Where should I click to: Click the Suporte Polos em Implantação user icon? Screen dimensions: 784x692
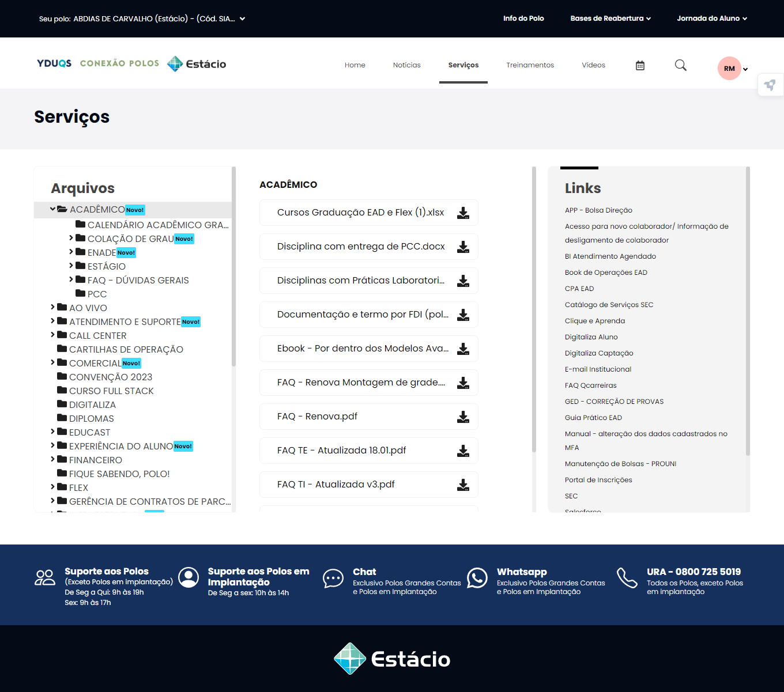click(189, 577)
